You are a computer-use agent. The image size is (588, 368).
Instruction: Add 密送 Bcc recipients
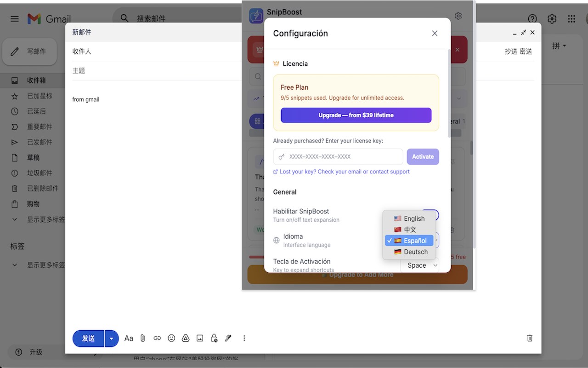coord(526,52)
